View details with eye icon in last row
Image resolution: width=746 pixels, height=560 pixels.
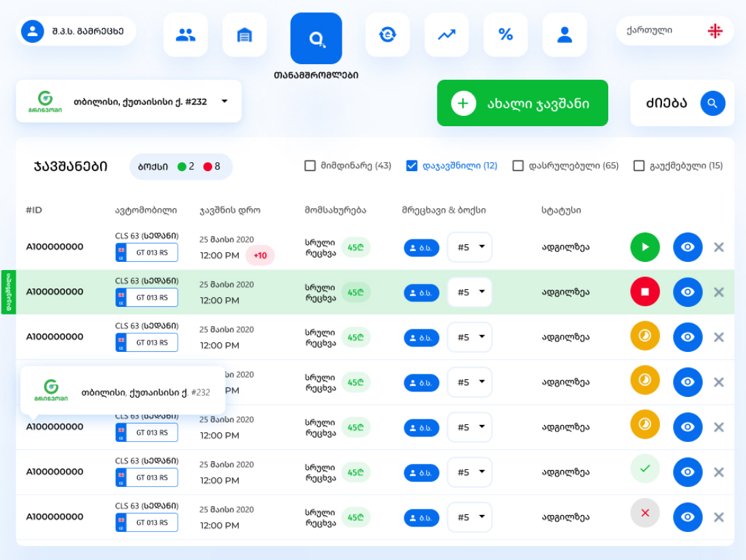(687, 517)
